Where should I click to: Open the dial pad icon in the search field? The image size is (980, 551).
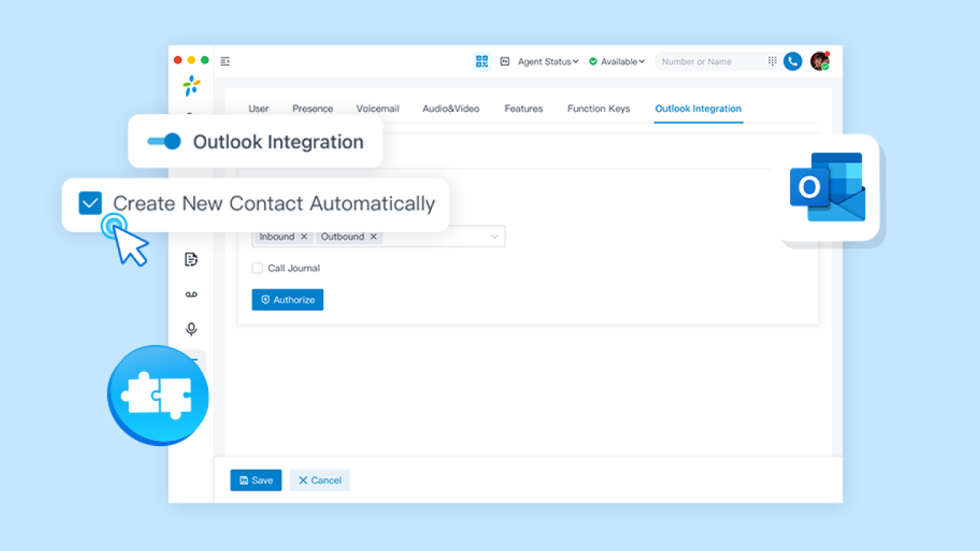tap(773, 61)
